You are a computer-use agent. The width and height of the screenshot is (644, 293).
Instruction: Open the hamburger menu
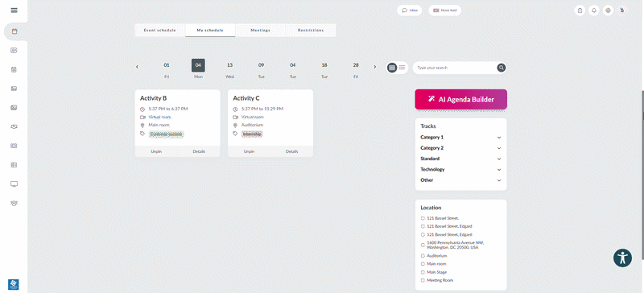pyautogui.click(x=14, y=10)
